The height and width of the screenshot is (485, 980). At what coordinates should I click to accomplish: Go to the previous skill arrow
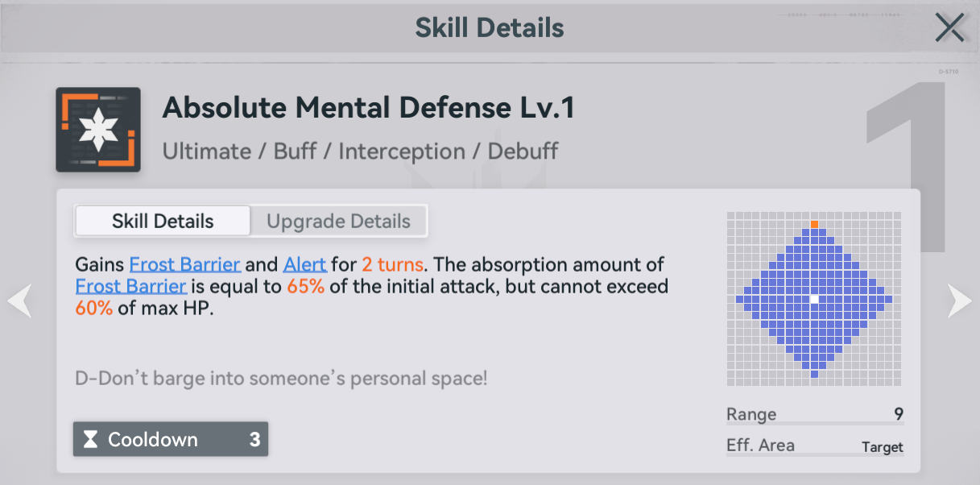(x=19, y=301)
